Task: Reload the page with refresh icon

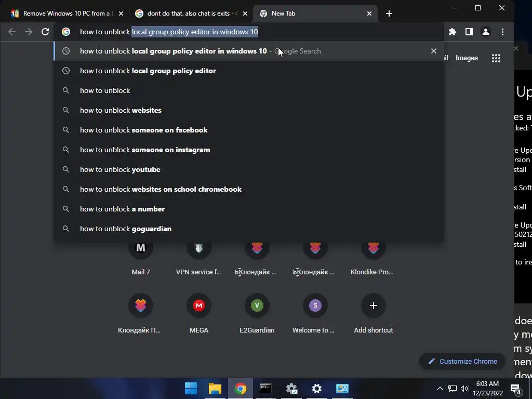Action: tap(45, 32)
